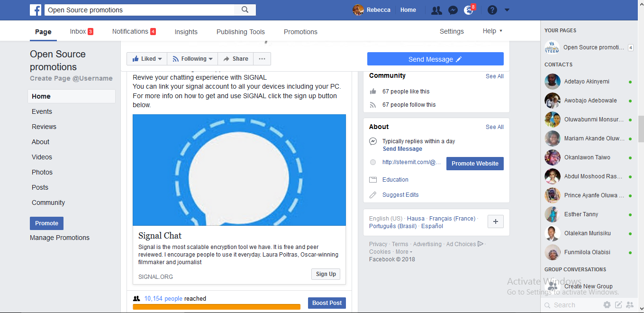
Task: Open Esther Tanny chat avatar
Action: [x=553, y=214]
